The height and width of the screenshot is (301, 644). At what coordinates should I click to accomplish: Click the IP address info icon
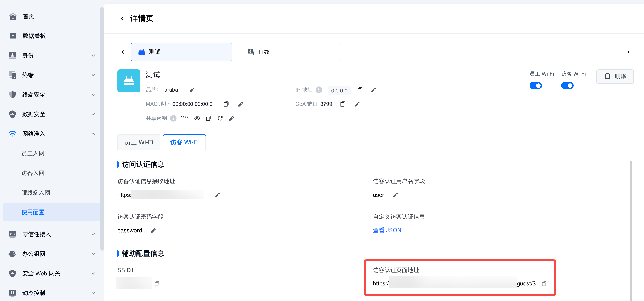click(319, 90)
